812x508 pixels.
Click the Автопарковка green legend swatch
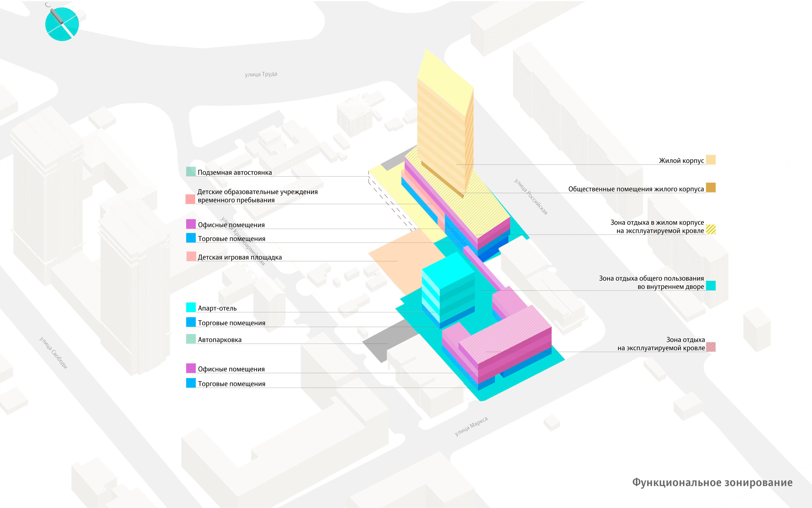[x=191, y=339]
